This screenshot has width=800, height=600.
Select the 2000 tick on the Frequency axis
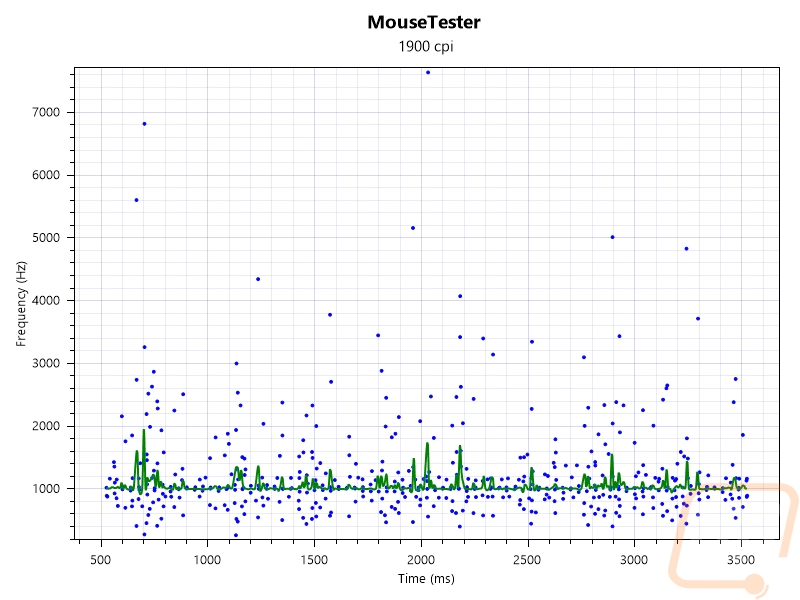tap(46, 426)
